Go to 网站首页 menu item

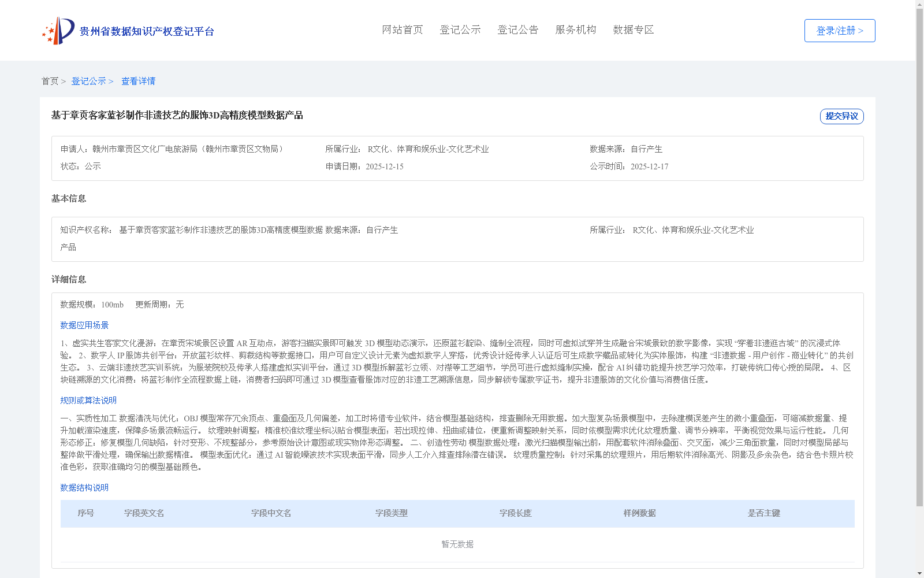(403, 29)
